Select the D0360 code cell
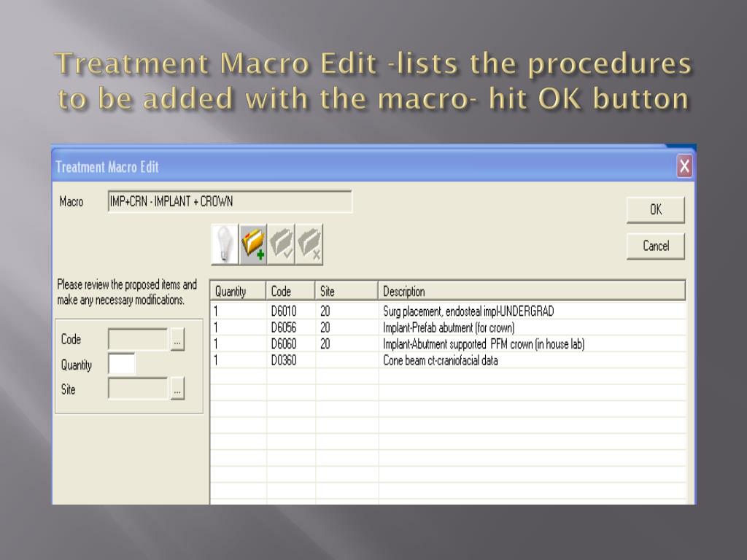Viewport: 747px width, 560px height. tap(284, 360)
